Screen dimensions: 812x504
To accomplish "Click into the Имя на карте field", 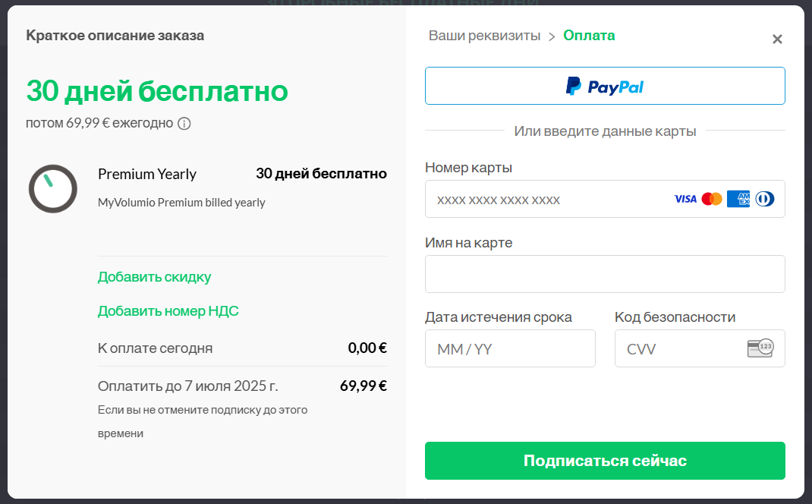I will (605, 274).
